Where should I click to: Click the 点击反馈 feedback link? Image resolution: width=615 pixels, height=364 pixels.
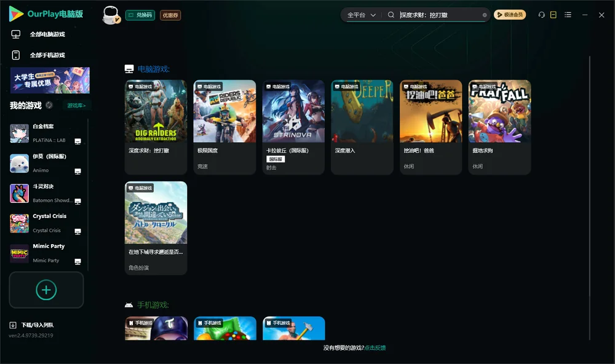point(375,348)
